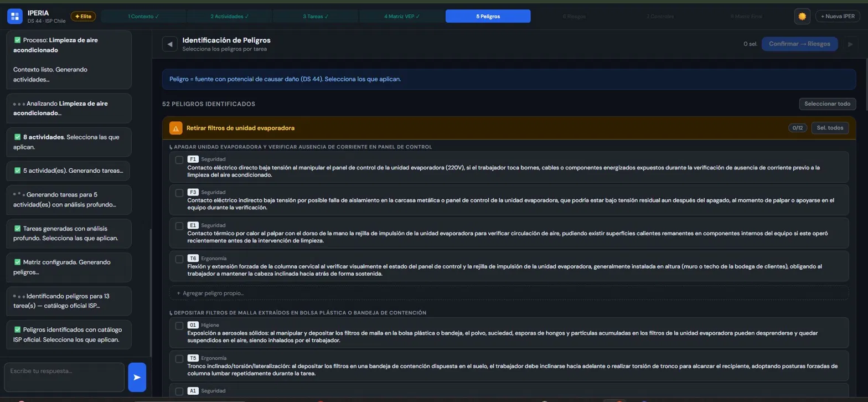Viewport: 868px width, 402px height.
Task: Focus the Escribe tu respuesta chat input
Action: (x=65, y=377)
